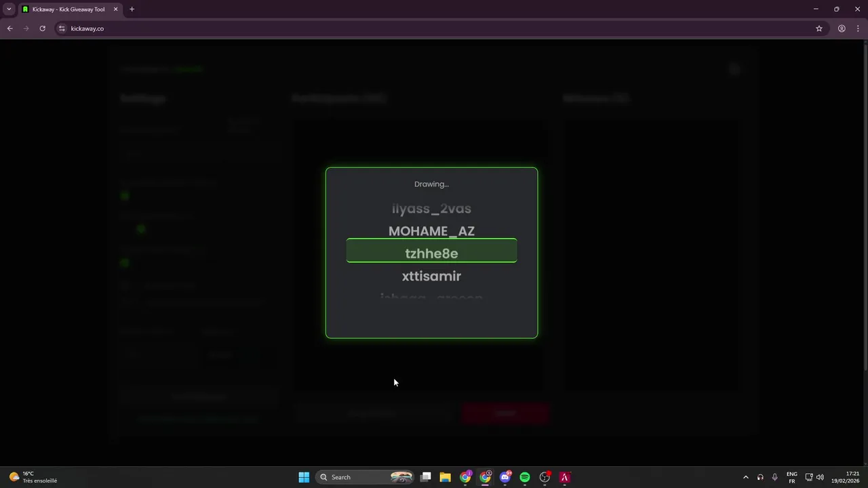This screenshot has height=488, width=868.
Task: Open the red A app on taskbar
Action: [x=564, y=477]
